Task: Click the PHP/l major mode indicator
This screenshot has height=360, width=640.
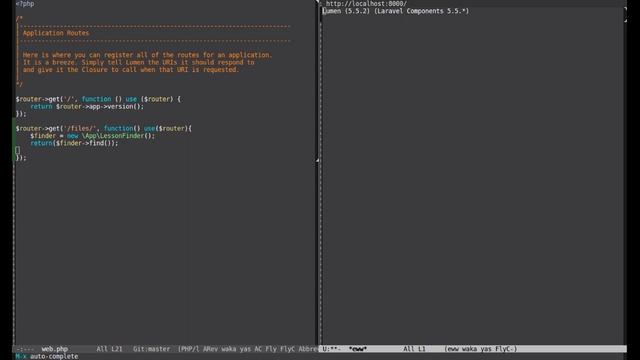Action: point(189,349)
